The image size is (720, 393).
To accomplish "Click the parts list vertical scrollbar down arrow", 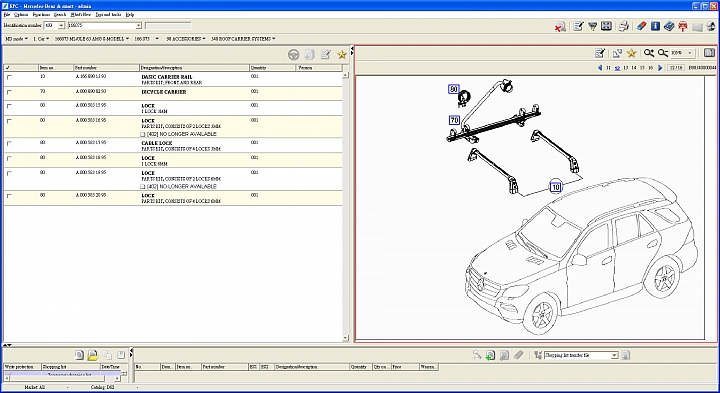I will coord(346,338).
